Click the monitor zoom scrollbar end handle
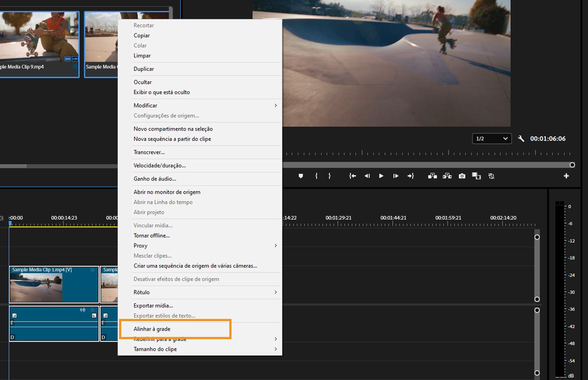Image resolution: width=588 pixels, height=380 pixels. (572, 165)
